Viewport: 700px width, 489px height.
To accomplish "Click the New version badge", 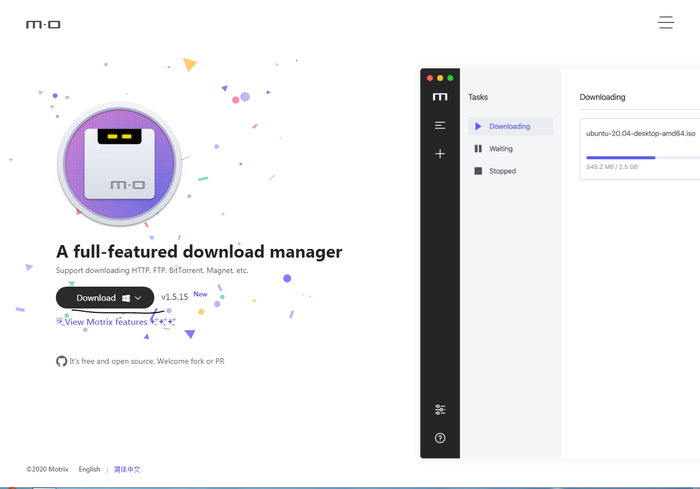I will [x=200, y=294].
